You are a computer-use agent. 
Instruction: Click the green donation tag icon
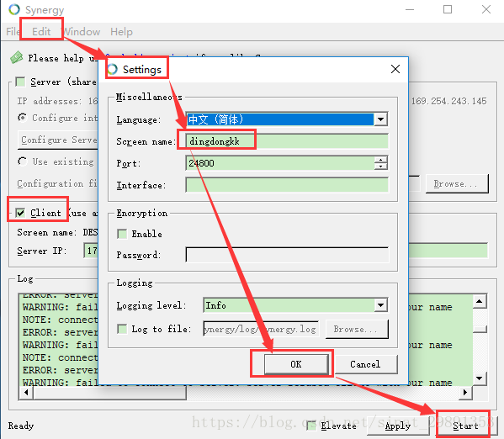tap(16, 57)
